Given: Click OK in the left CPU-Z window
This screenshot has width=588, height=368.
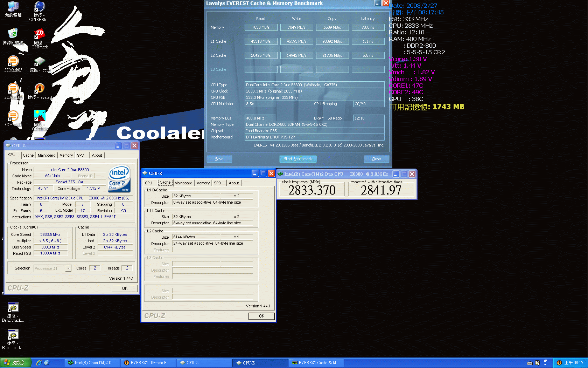Looking at the screenshot, I should (125, 288).
